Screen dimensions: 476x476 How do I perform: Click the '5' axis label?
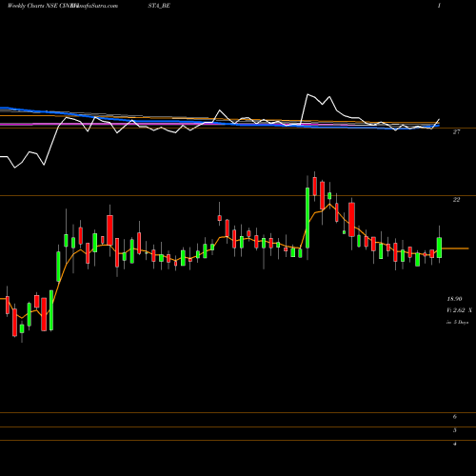455,430
